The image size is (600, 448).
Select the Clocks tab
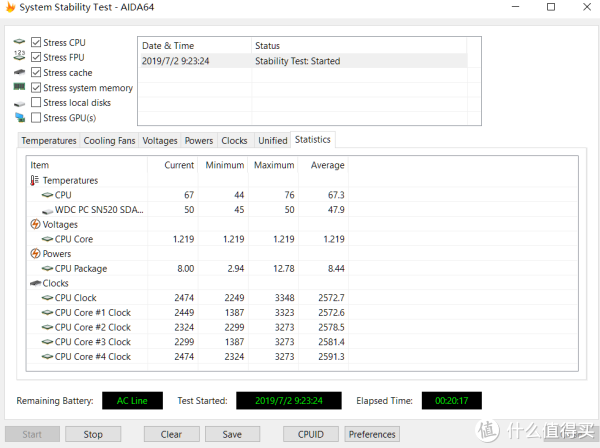pos(235,140)
